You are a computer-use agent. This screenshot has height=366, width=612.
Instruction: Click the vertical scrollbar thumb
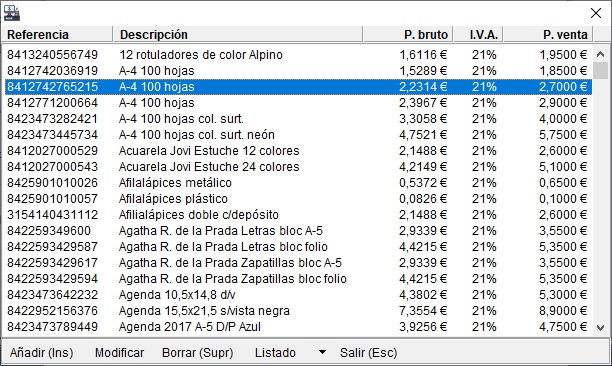[x=600, y=71]
